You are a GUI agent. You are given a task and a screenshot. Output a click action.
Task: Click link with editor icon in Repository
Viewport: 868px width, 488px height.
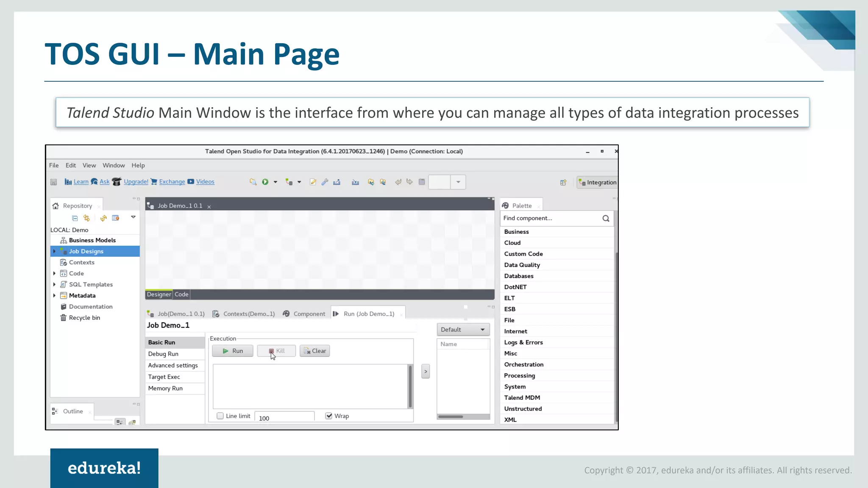(x=87, y=218)
